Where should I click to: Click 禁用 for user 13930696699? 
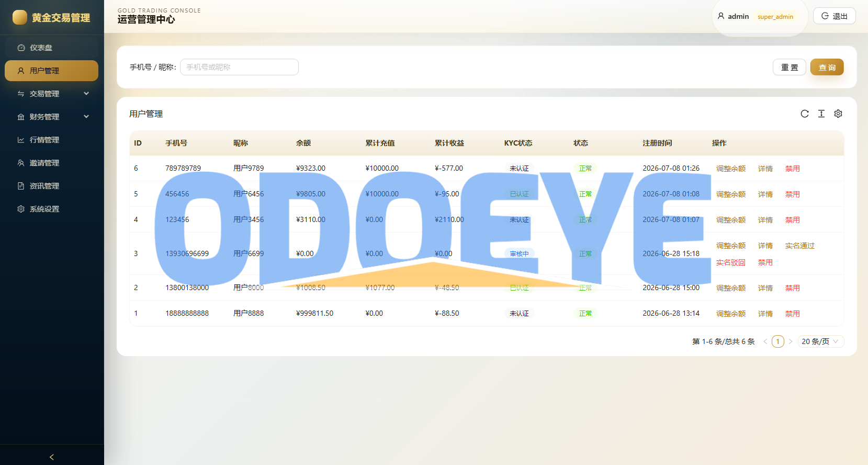[765, 262]
